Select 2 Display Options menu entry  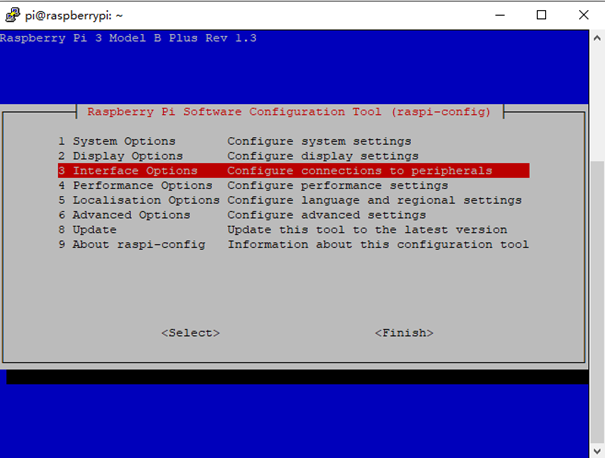(x=293, y=156)
